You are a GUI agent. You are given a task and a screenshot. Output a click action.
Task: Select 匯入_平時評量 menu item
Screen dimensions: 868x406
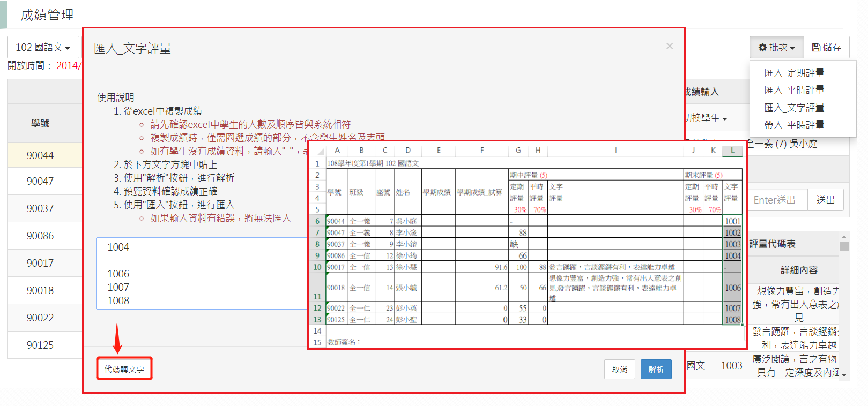(794, 90)
